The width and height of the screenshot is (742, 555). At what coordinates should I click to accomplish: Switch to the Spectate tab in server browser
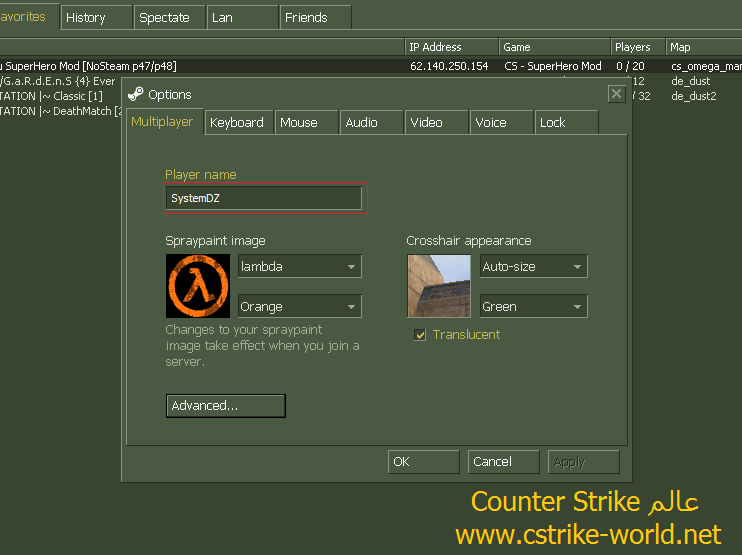pyautogui.click(x=169, y=18)
